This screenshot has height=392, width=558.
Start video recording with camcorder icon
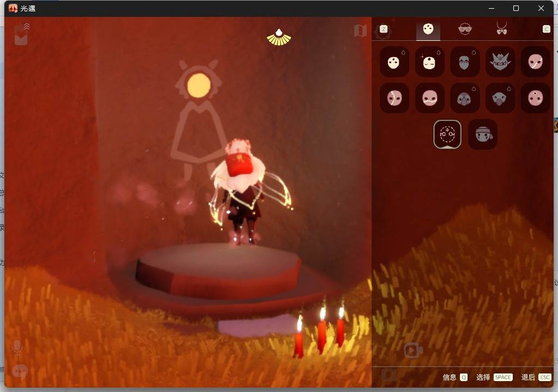tap(413, 351)
